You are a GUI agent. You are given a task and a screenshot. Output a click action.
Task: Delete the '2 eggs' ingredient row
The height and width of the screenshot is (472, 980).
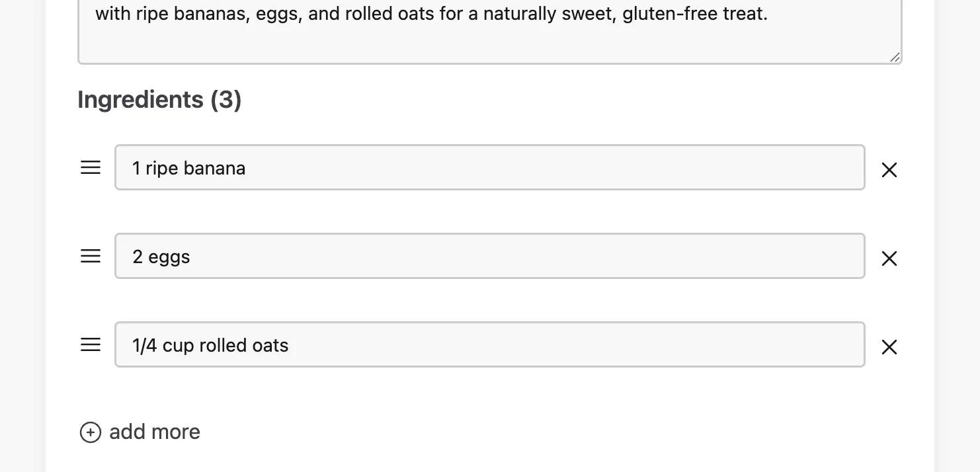[x=889, y=258]
